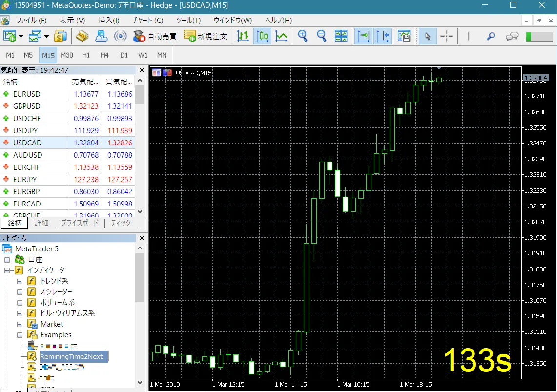This screenshot has height=392, width=557.
Task: Expand the 口座 accounts node
Action: point(7,260)
